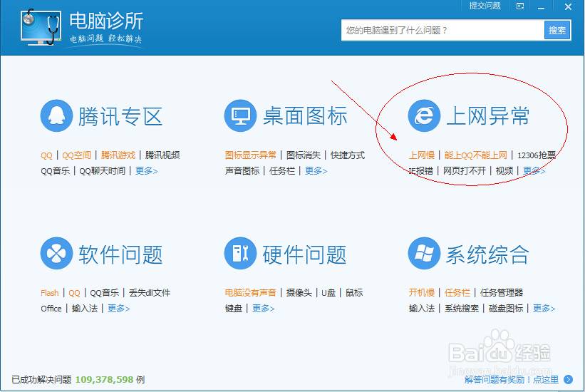The height and width of the screenshot is (392, 585).
Task: Expand 更多 under 硬件问题
Action: [264, 309]
